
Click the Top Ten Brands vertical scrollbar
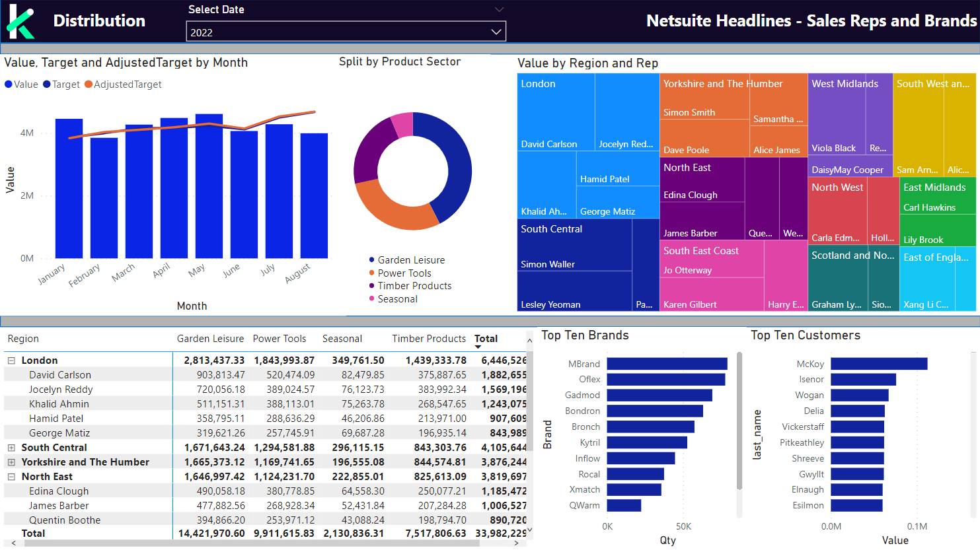click(x=739, y=421)
